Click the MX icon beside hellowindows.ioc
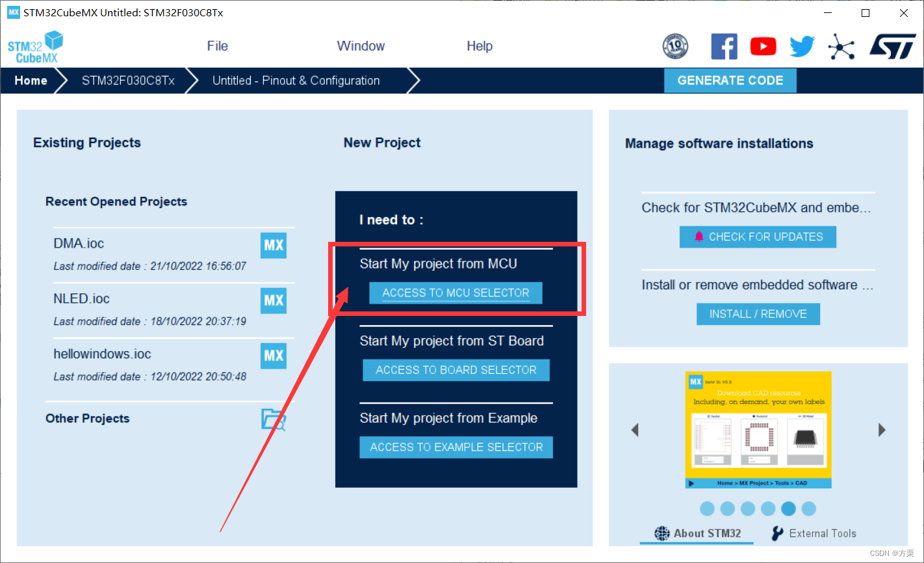 (274, 356)
